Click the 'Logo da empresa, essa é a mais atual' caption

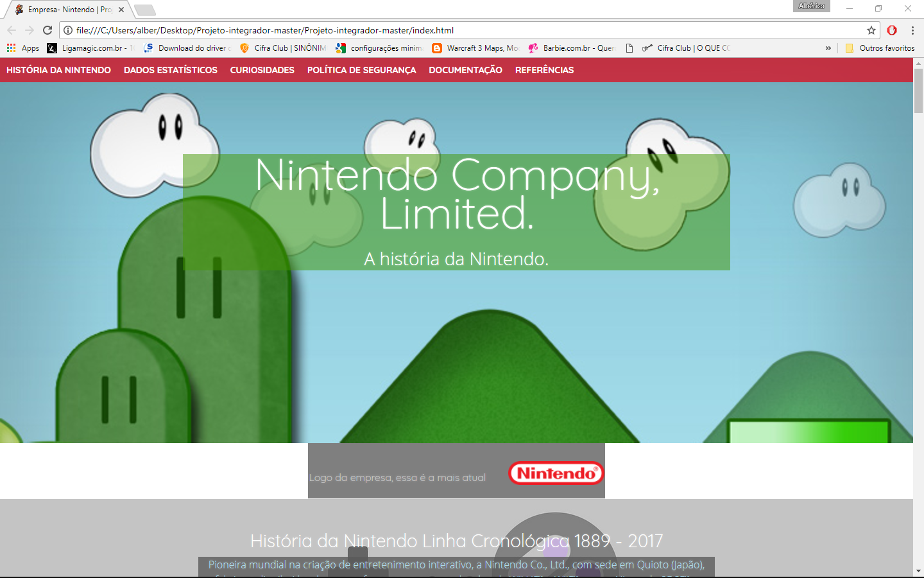click(397, 478)
